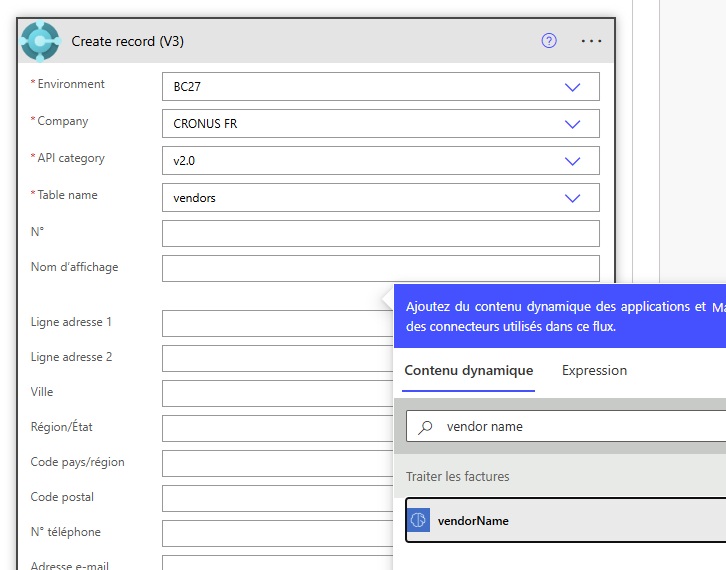The width and height of the screenshot is (726, 570).
Task: Click the Create record (V3) title
Action: [128, 41]
